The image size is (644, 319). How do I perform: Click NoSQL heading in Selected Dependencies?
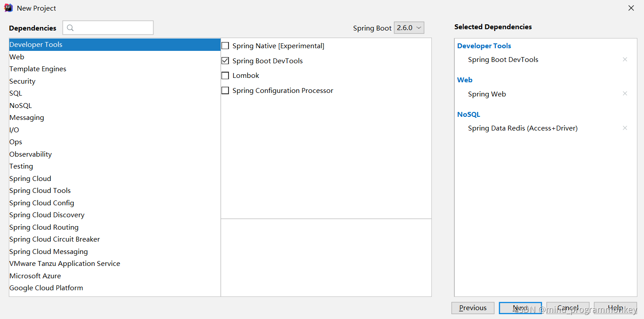469,115
